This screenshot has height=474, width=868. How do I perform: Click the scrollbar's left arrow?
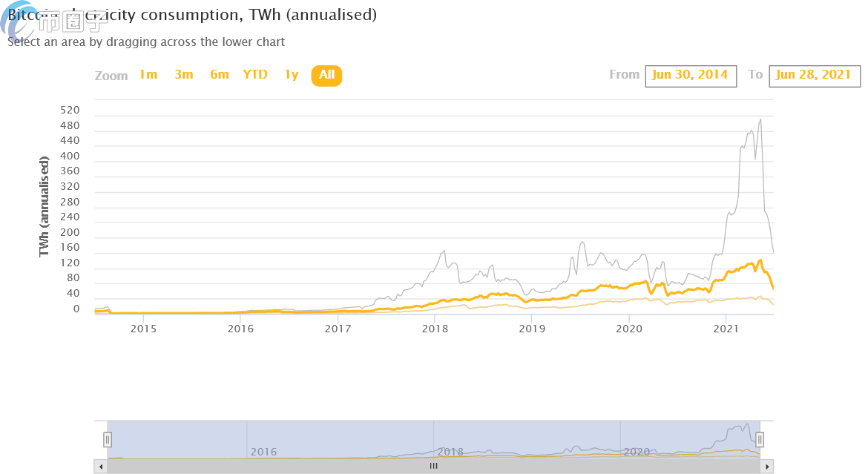point(100,467)
